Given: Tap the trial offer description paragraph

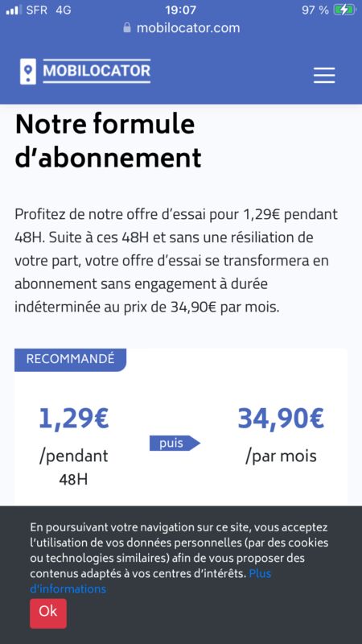Looking at the screenshot, I should click(x=176, y=261).
